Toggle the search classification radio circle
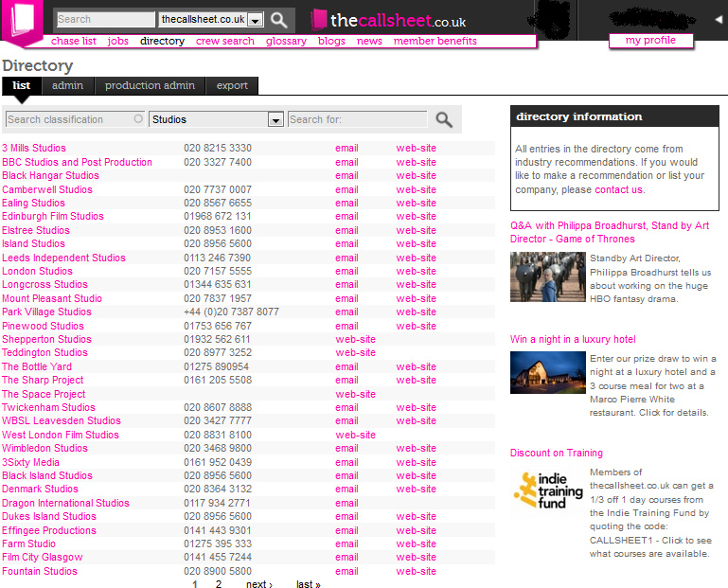 [138, 119]
